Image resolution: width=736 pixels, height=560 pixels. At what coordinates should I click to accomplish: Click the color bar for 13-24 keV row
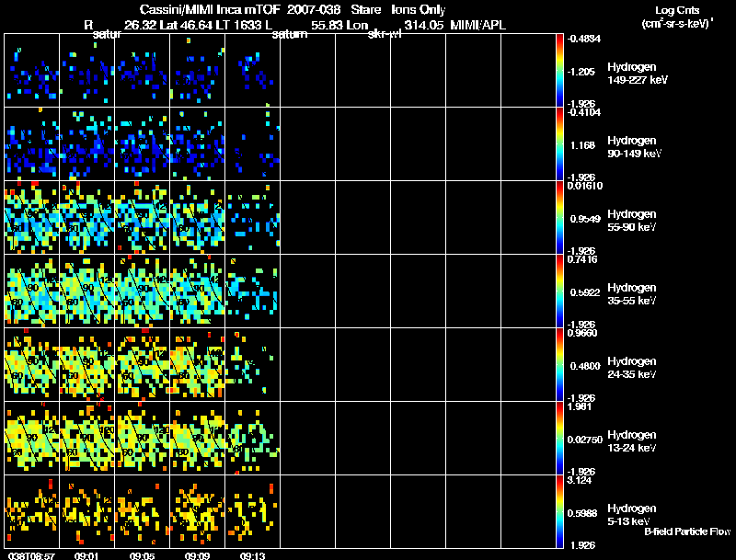click(x=559, y=439)
